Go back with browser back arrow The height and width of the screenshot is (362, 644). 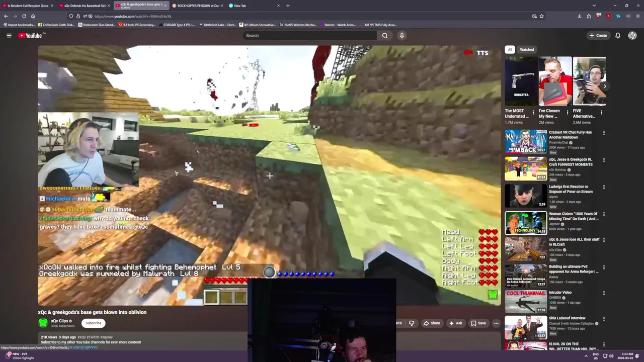pyautogui.click(x=6, y=16)
